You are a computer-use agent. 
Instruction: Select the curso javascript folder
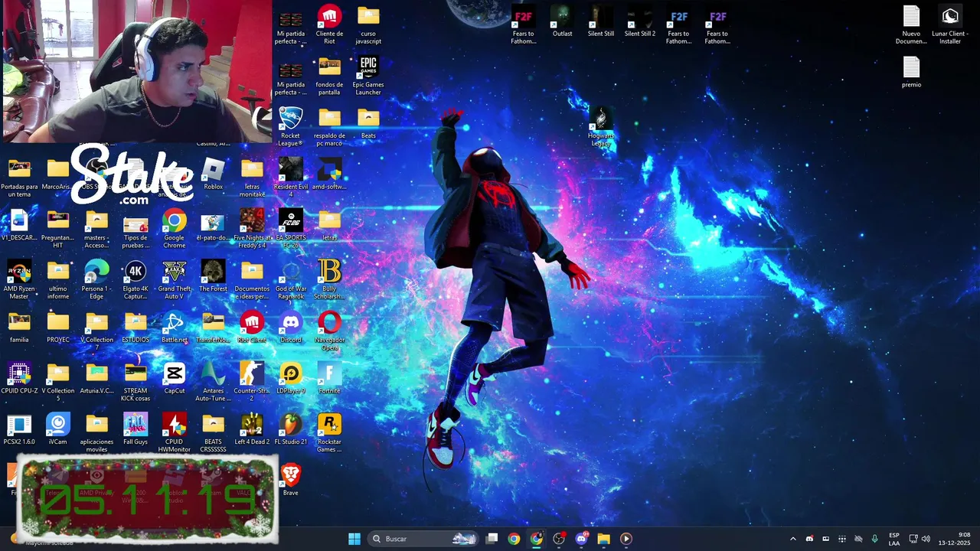tap(368, 25)
